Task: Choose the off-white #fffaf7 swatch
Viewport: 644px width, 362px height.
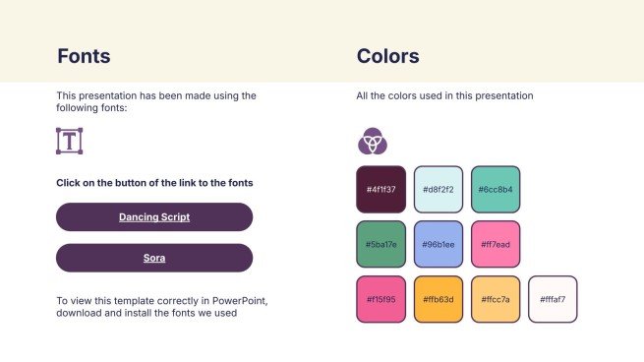Action: tap(553, 299)
